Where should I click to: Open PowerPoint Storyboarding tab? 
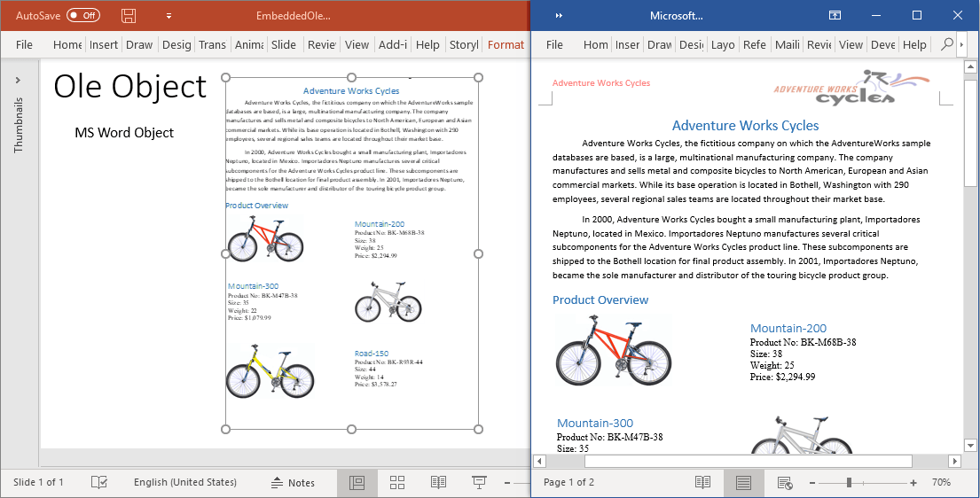point(464,44)
